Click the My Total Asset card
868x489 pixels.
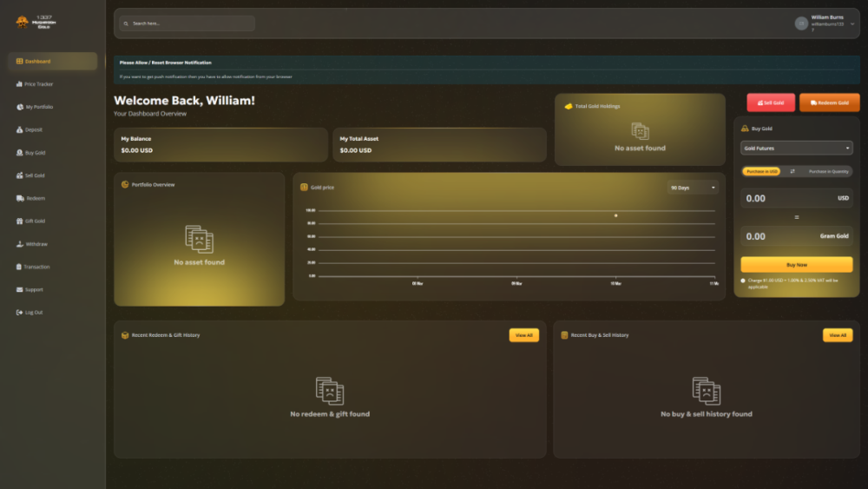(439, 144)
